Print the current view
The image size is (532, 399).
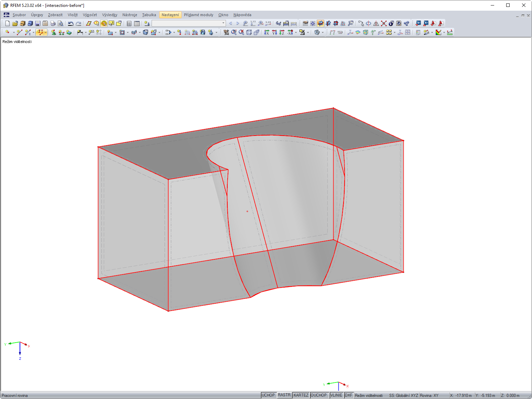tap(53, 23)
